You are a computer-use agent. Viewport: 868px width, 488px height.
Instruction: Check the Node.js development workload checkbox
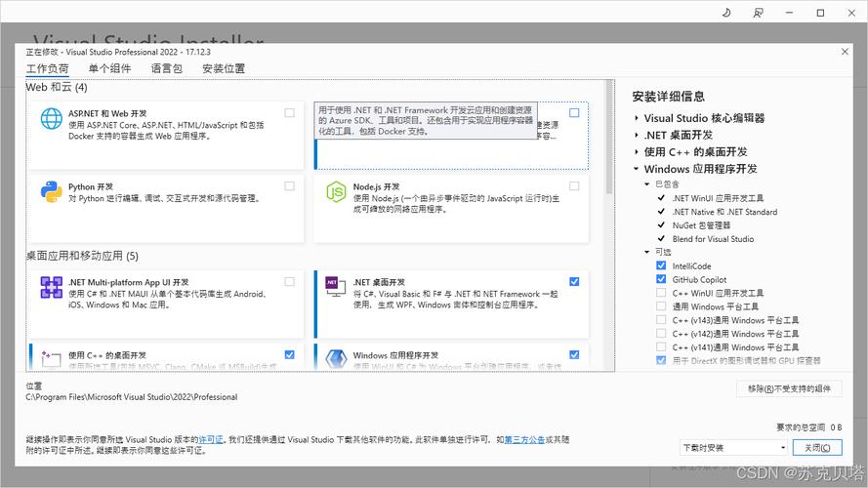575,185
